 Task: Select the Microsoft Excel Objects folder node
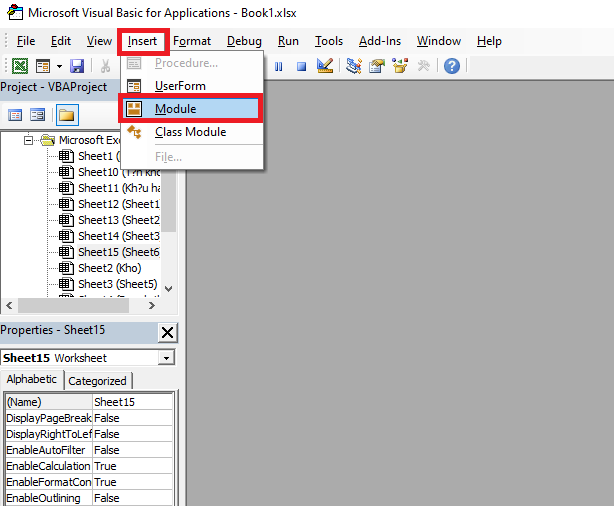click(89, 140)
